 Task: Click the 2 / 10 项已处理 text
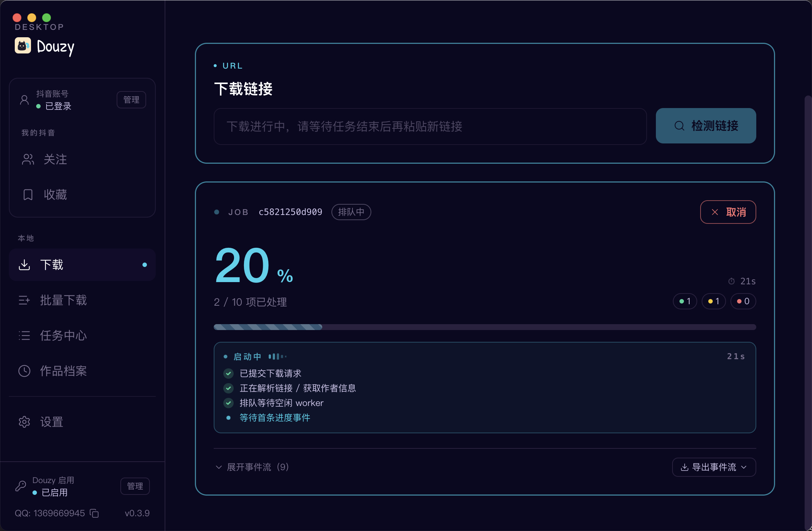point(251,302)
